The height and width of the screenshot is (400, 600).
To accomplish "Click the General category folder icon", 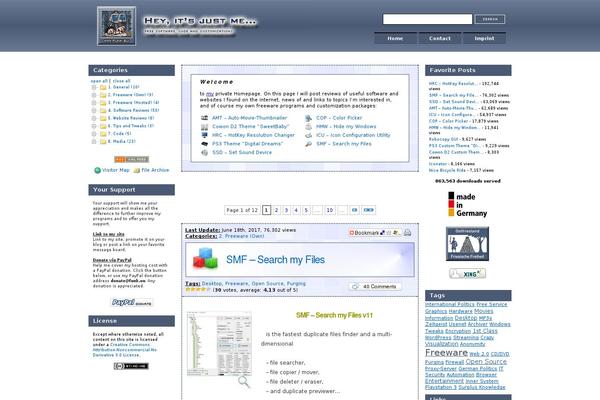I will 103,87.
